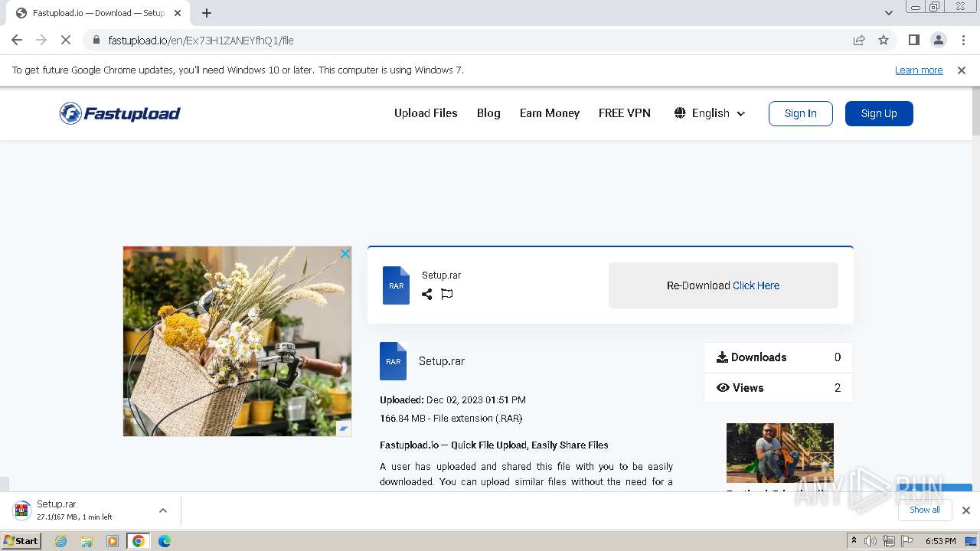This screenshot has width=980, height=551.
Task: Click the browser Forward arrow
Action: (41, 40)
